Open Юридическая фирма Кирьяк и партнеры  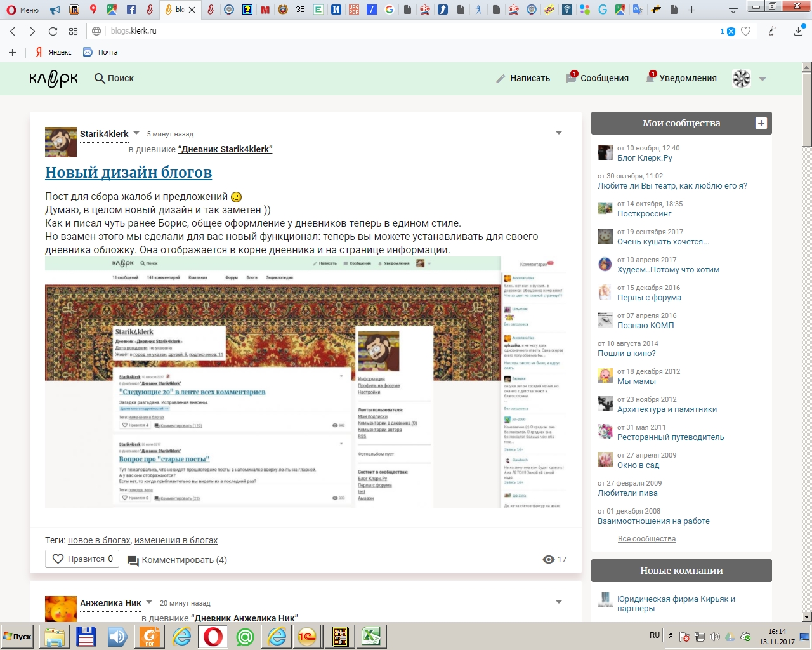point(676,604)
